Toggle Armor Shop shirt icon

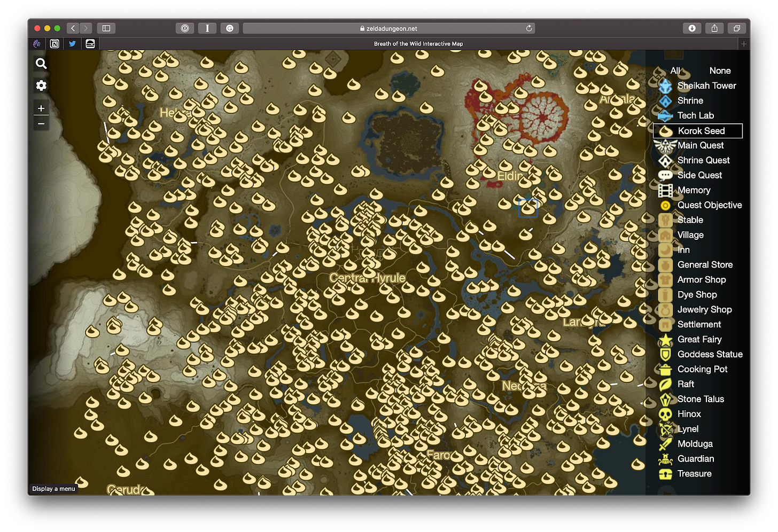(x=665, y=280)
